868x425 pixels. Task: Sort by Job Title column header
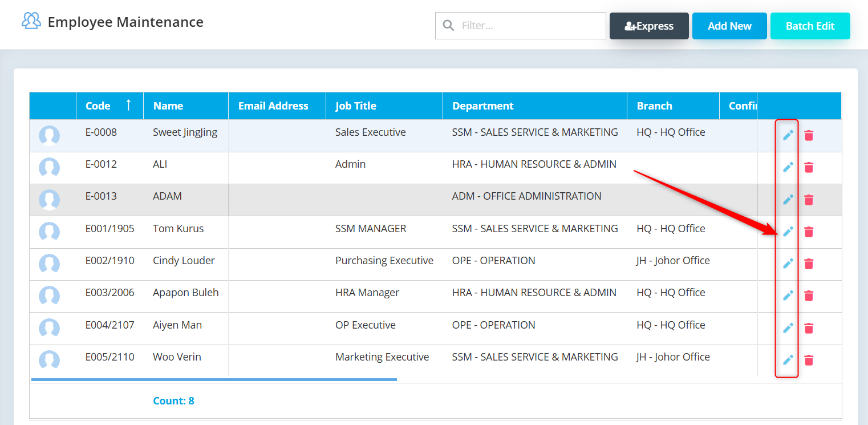(x=384, y=106)
